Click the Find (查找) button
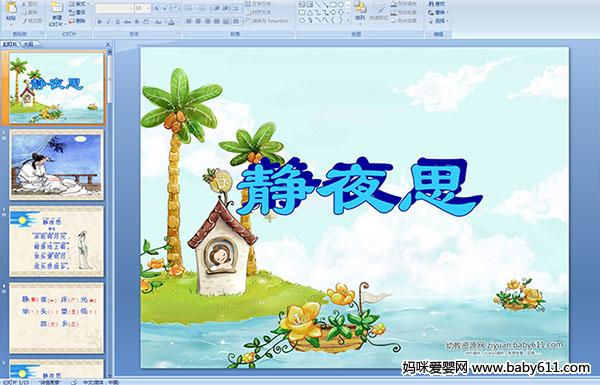600x385 pixels. coord(437,4)
